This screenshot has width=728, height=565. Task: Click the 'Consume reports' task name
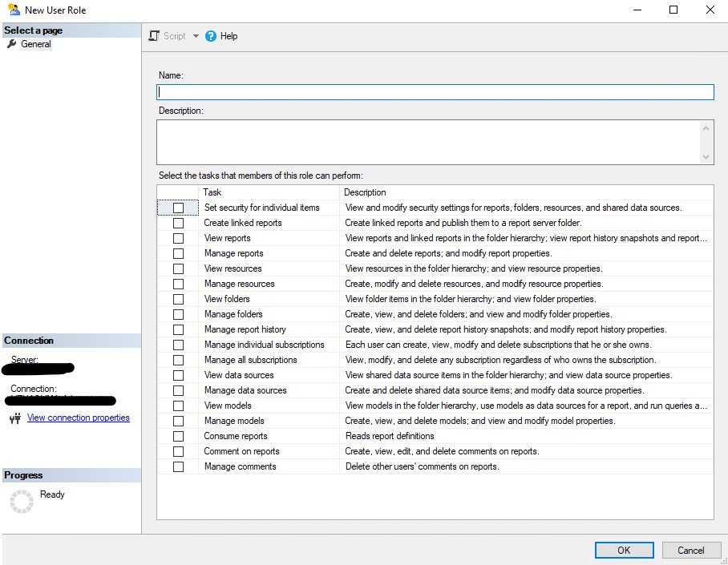click(x=236, y=436)
